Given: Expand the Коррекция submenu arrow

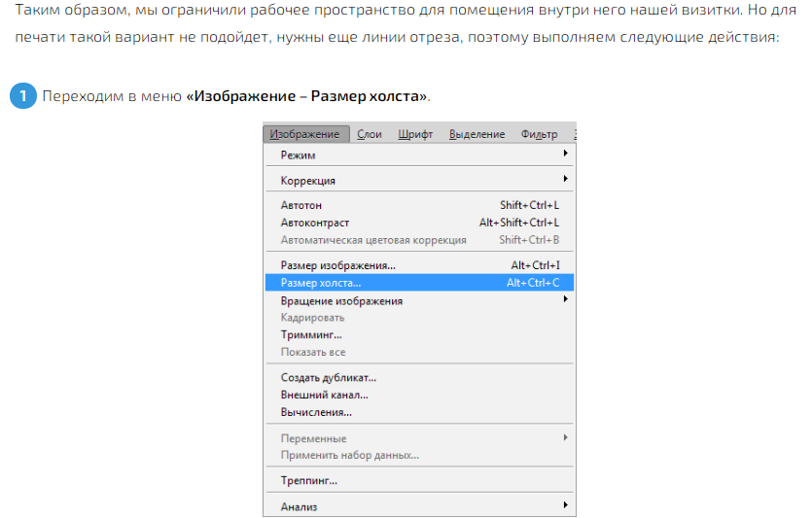Looking at the screenshot, I should (x=565, y=180).
